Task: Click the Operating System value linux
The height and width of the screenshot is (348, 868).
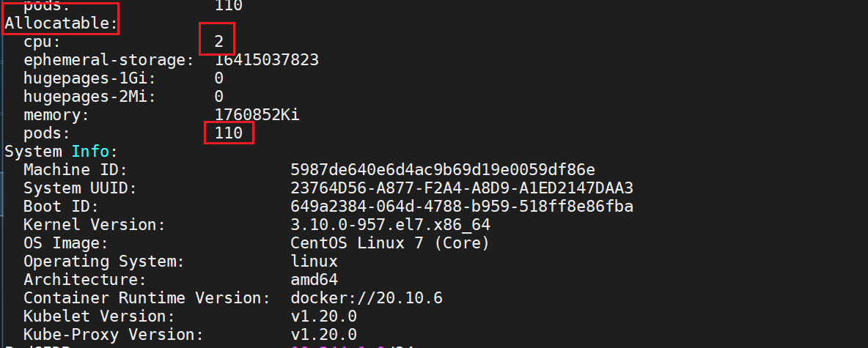Action: click(314, 261)
